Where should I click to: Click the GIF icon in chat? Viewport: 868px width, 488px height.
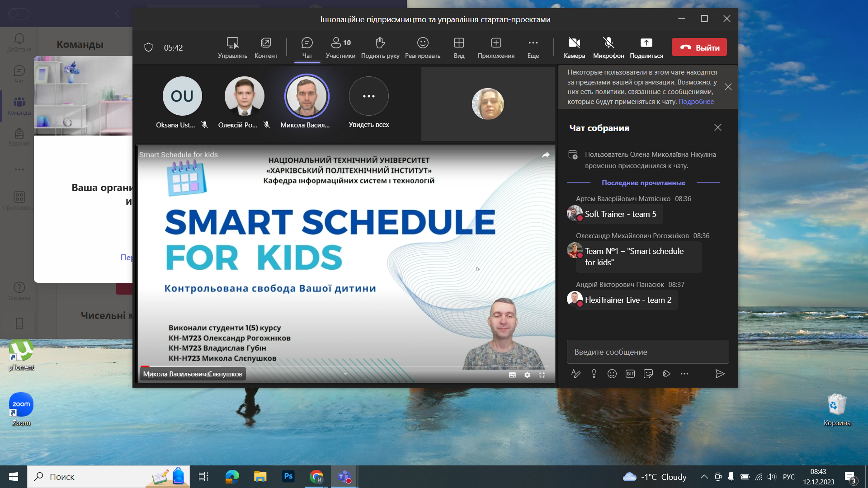click(x=630, y=374)
